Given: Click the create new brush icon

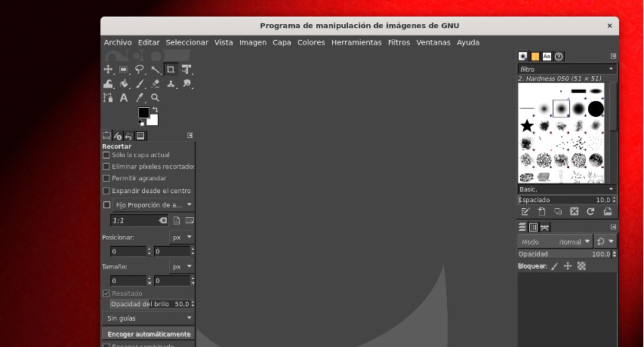Looking at the screenshot, I should click(542, 212).
